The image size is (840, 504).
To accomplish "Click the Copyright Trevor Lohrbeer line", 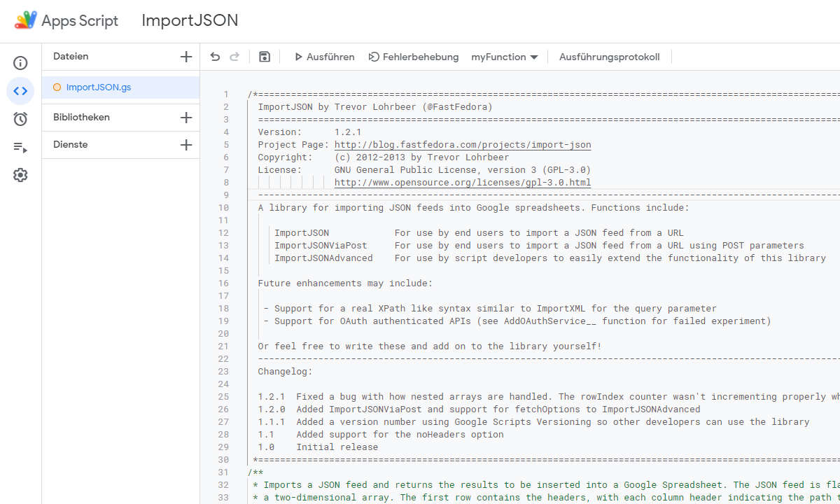I will [384, 157].
